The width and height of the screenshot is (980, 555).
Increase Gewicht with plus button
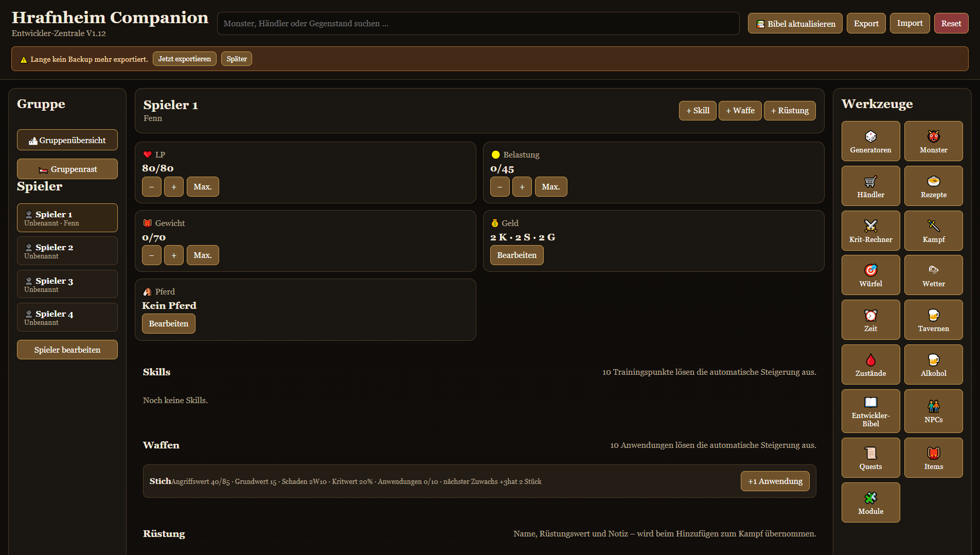174,255
